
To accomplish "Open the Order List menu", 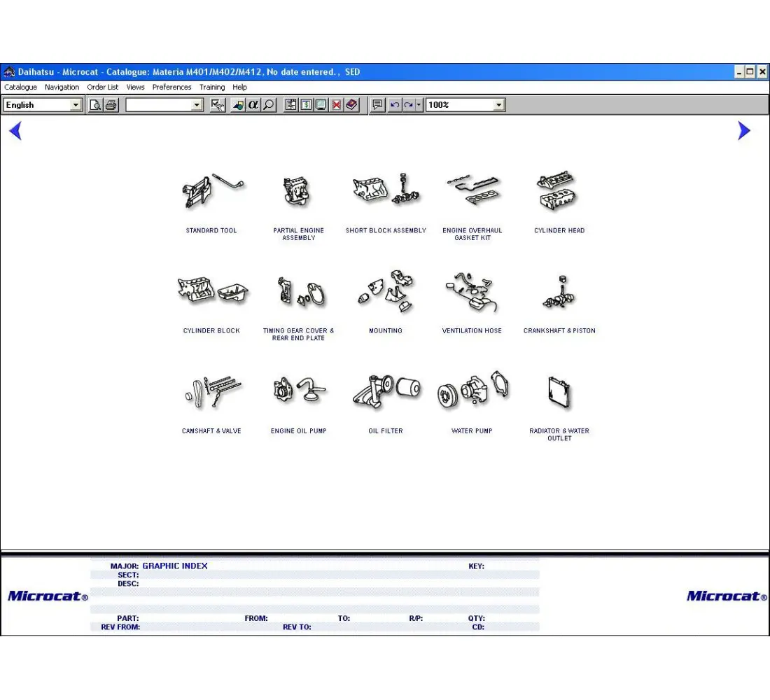I will [103, 87].
